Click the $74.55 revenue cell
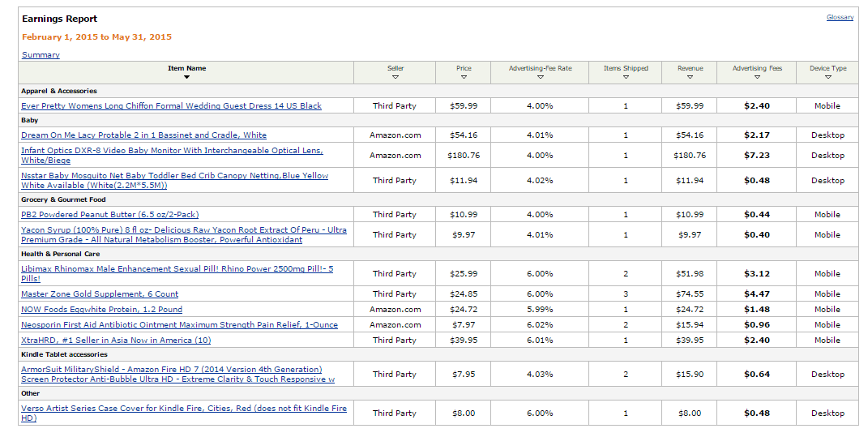The width and height of the screenshot is (868, 437). pyautogui.click(x=690, y=294)
